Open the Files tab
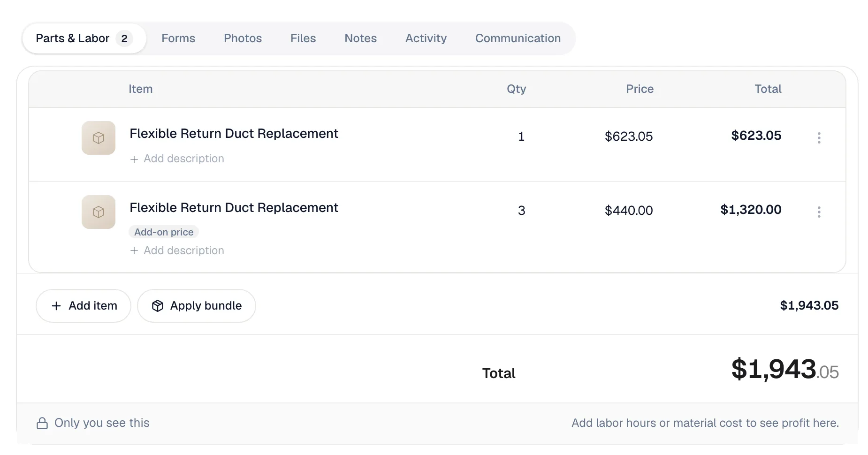 303,38
